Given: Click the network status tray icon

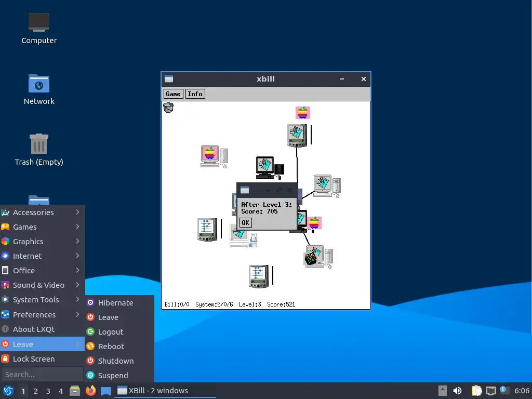Looking at the screenshot, I should [490, 391].
